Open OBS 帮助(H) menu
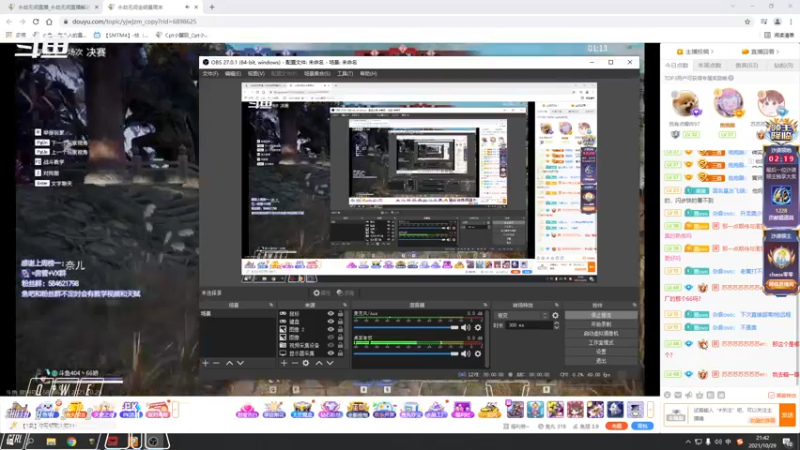The height and width of the screenshot is (450, 800). tap(368, 73)
